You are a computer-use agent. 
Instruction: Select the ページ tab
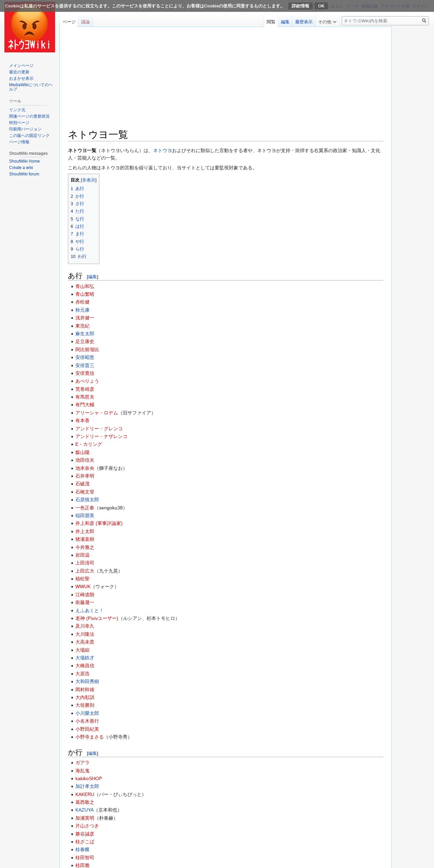[x=69, y=22]
